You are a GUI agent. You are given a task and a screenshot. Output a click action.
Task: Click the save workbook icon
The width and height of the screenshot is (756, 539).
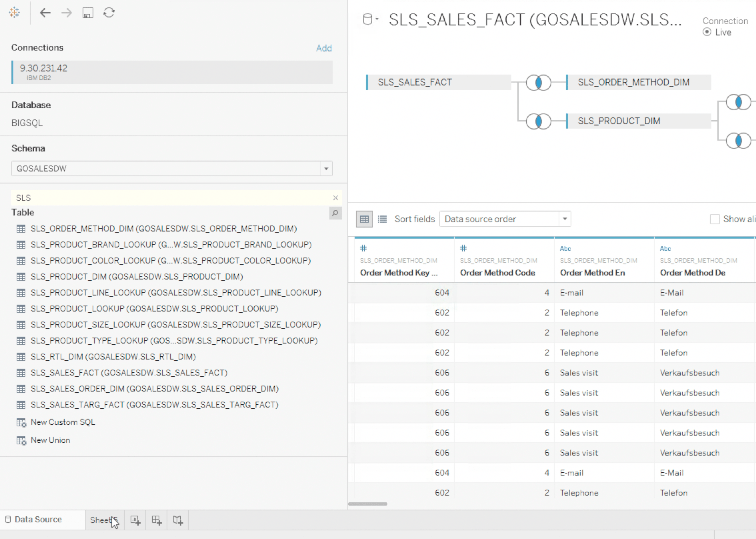point(88,13)
